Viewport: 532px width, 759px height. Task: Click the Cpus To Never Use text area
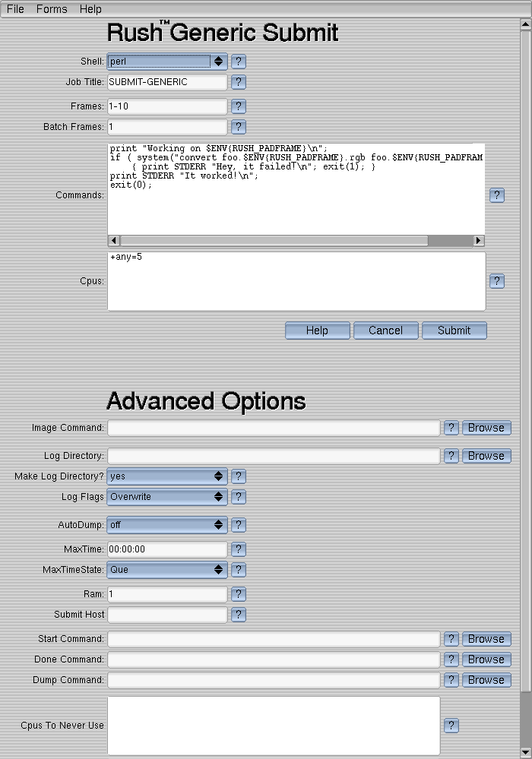click(274, 726)
